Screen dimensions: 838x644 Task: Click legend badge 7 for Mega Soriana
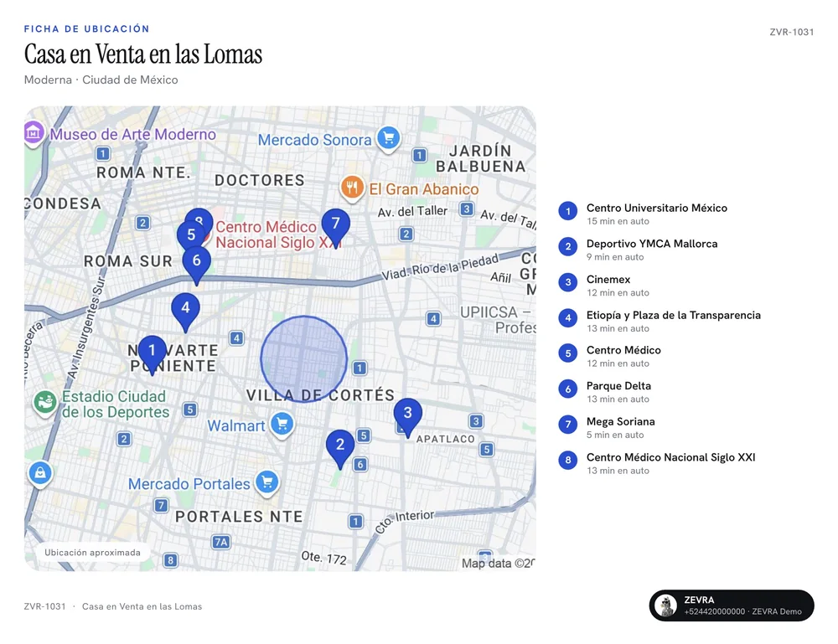568,425
